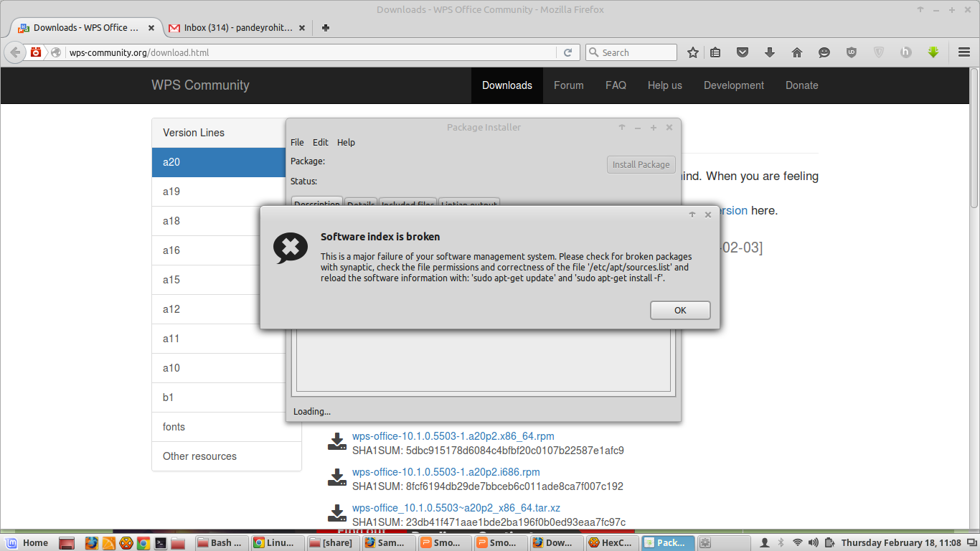980x551 pixels.
Task: Bookmark this page with the star icon
Action: pos(693,52)
